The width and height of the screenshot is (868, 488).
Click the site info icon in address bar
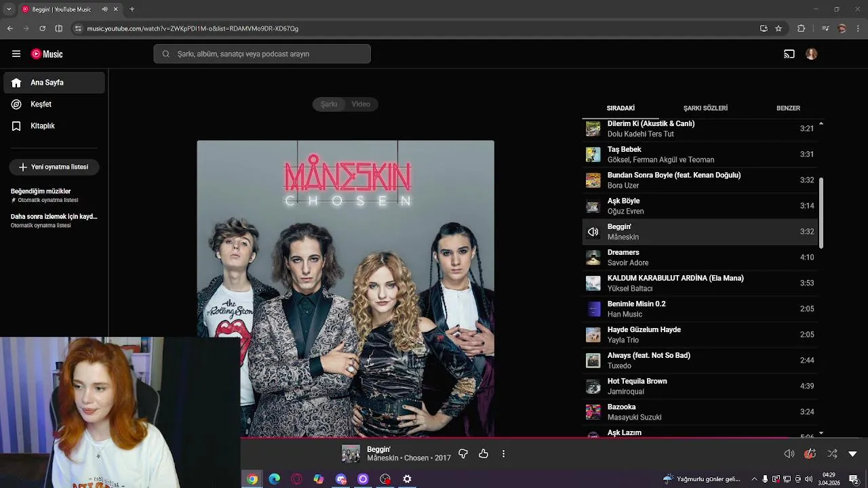(78, 28)
